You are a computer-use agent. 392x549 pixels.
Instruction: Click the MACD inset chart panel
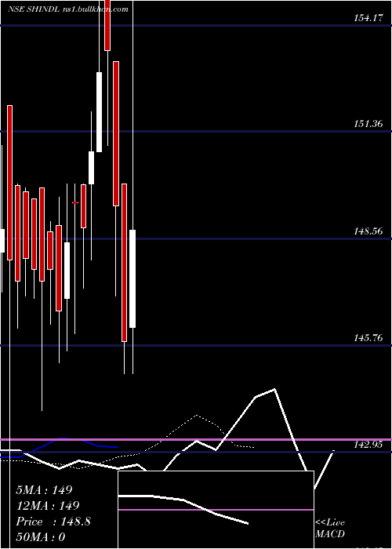coord(216,510)
